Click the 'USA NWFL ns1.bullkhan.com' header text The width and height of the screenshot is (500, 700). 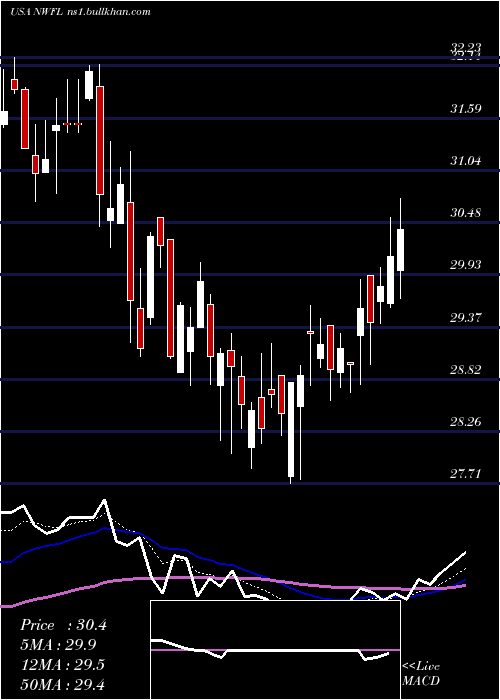coord(80,12)
